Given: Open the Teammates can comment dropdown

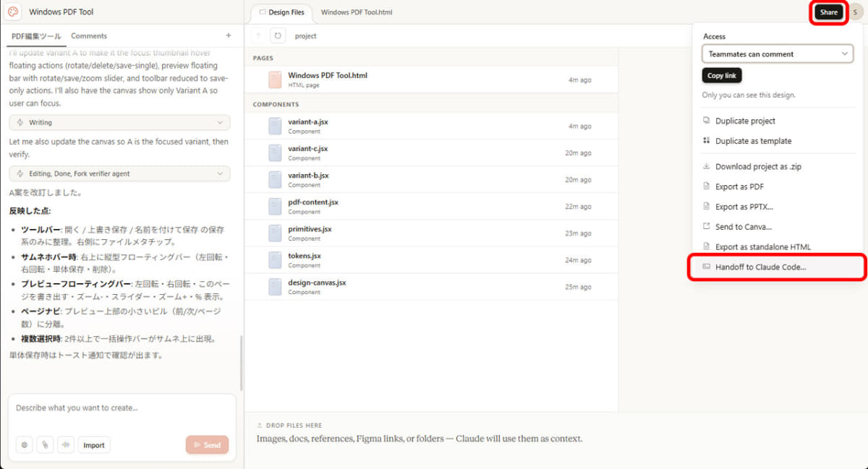Looking at the screenshot, I should [x=778, y=54].
